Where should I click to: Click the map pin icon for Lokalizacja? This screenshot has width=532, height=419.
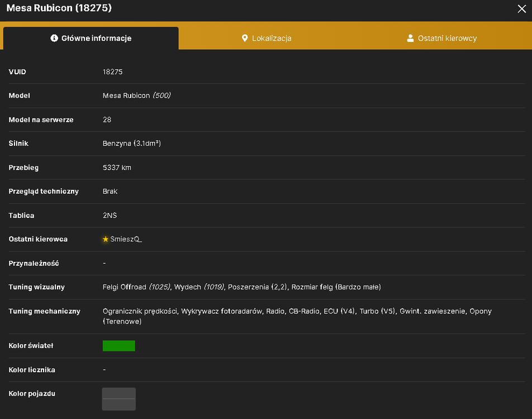(x=245, y=38)
